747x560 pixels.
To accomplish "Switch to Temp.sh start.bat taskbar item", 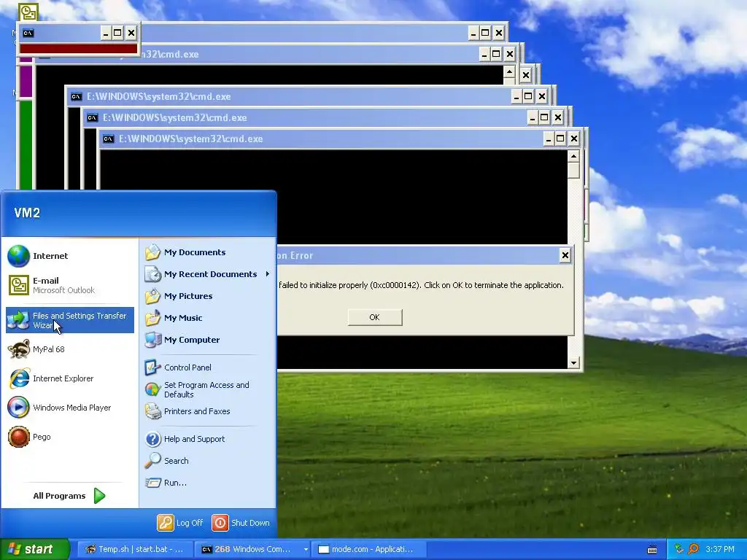I will 135,549.
